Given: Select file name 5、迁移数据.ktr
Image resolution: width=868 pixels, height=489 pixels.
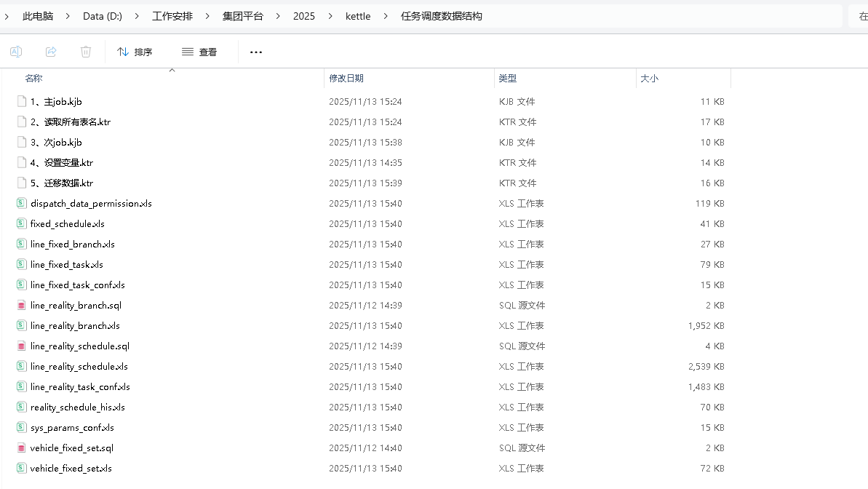Looking at the screenshot, I should 61,183.
